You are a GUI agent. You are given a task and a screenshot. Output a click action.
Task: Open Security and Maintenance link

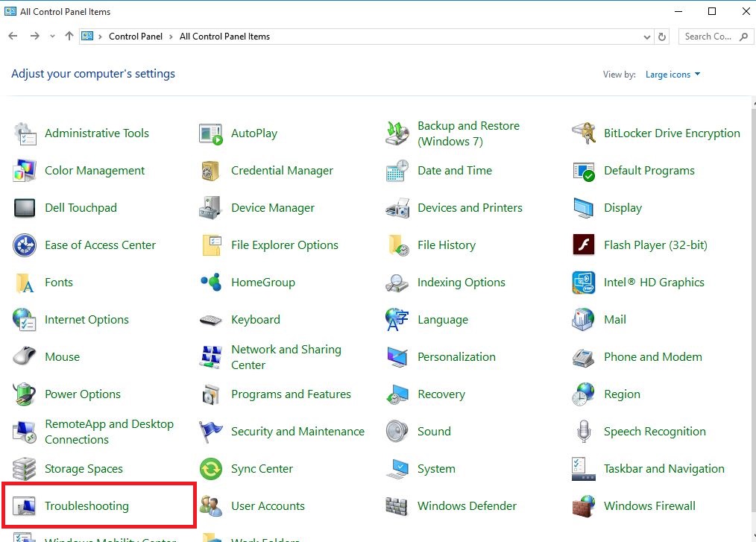pyautogui.click(x=297, y=432)
